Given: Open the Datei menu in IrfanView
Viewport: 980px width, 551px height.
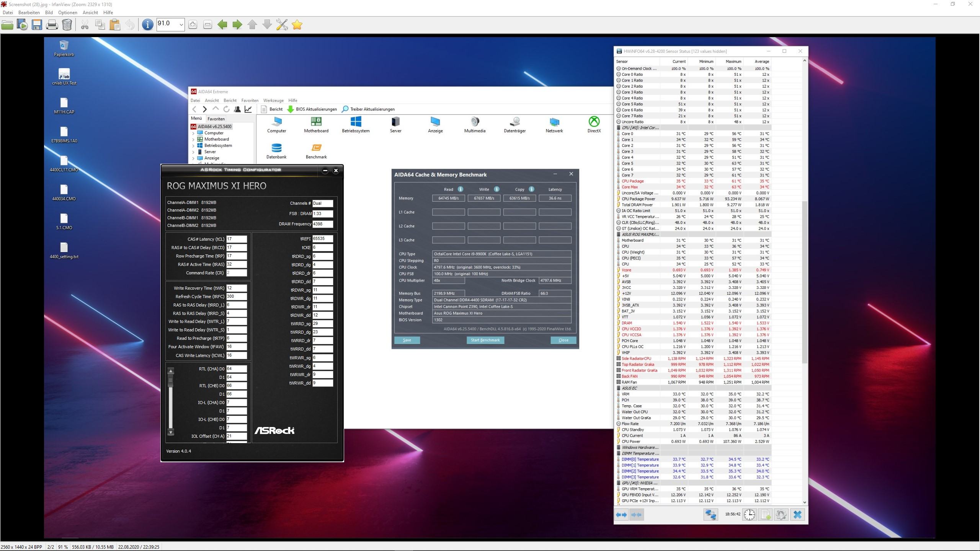Looking at the screenshot, I should 8,13.
